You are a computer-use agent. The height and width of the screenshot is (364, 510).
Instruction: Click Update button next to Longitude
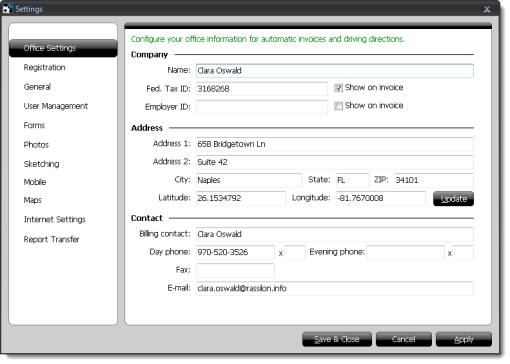tap(453, 199)
